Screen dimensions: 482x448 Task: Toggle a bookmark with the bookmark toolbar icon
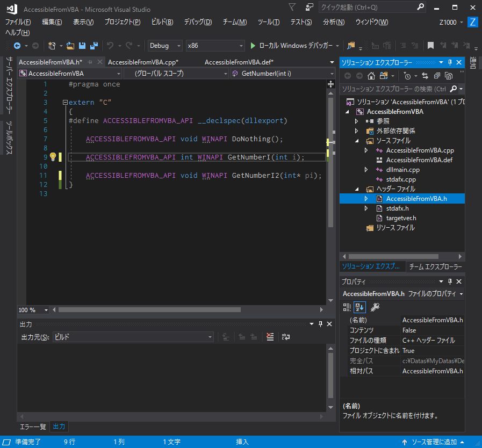[430, 46]
